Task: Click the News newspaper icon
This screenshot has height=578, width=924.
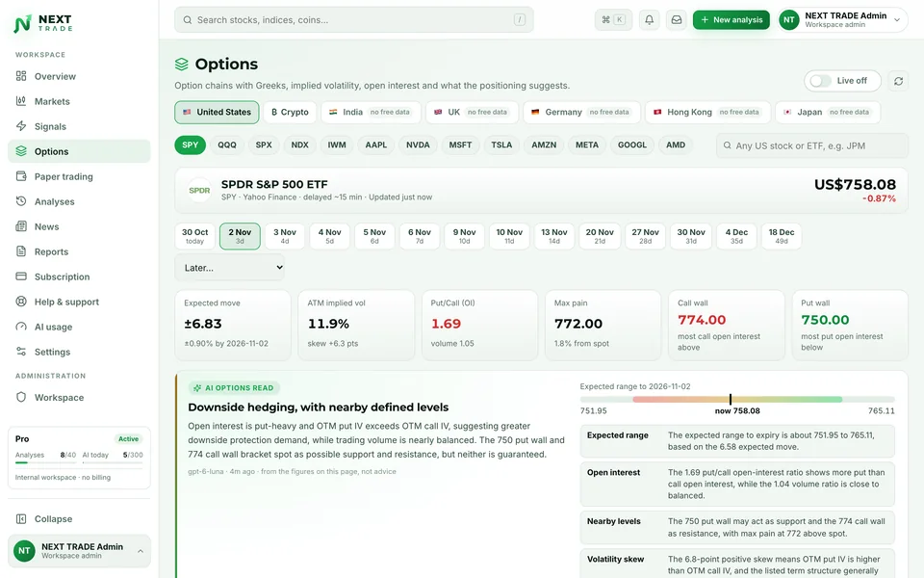Action: pyautogui.click(x=21, y=226)
